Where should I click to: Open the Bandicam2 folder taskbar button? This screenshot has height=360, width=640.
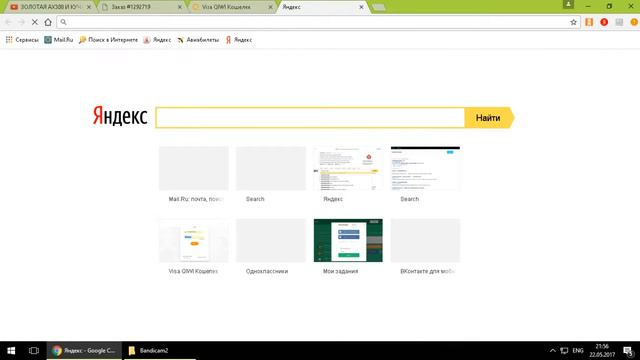pos(159,351)
